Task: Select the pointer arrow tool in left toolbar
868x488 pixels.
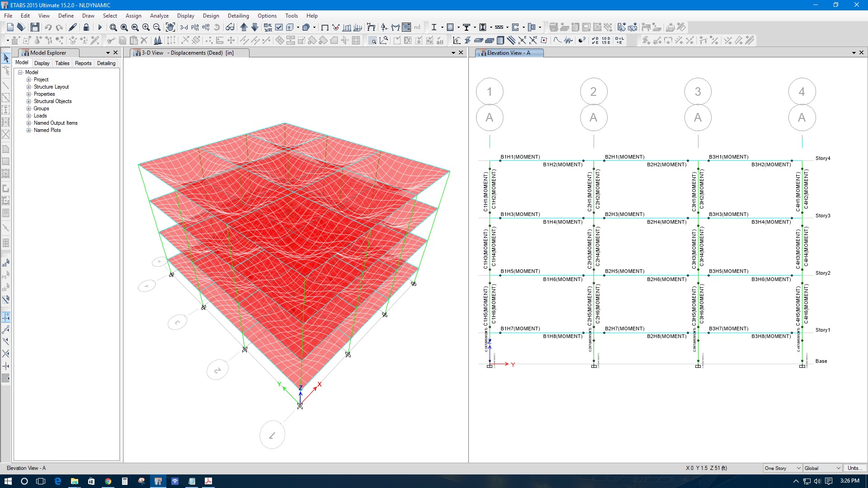Action: click(x=6, y=58)
